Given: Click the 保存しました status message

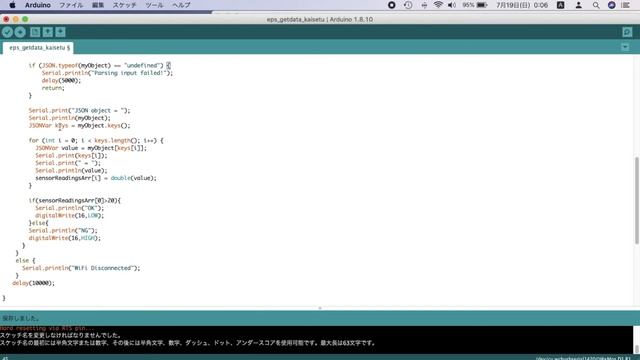Looking at the screenshot, I should tap(21, 318).
